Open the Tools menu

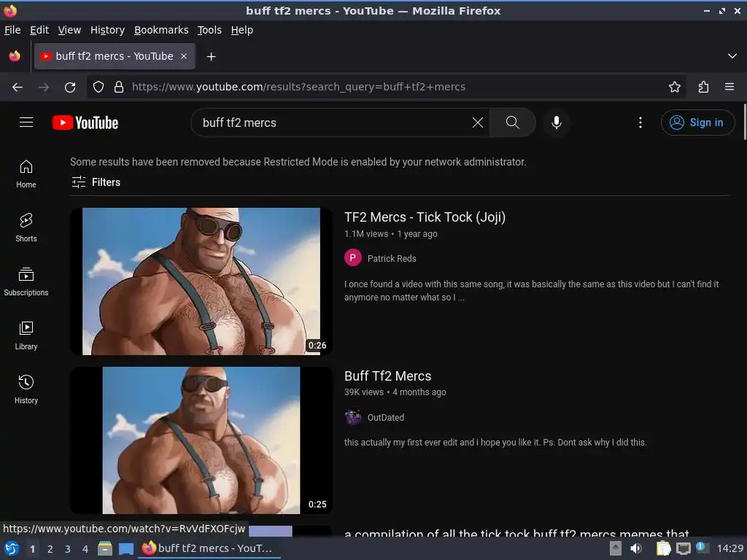tap(209, 30)
